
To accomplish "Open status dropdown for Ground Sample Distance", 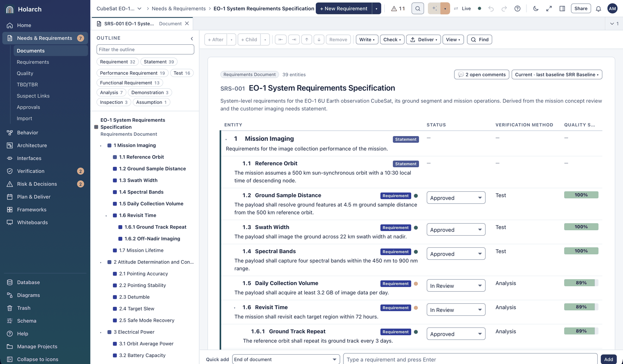I will point(456,198).
